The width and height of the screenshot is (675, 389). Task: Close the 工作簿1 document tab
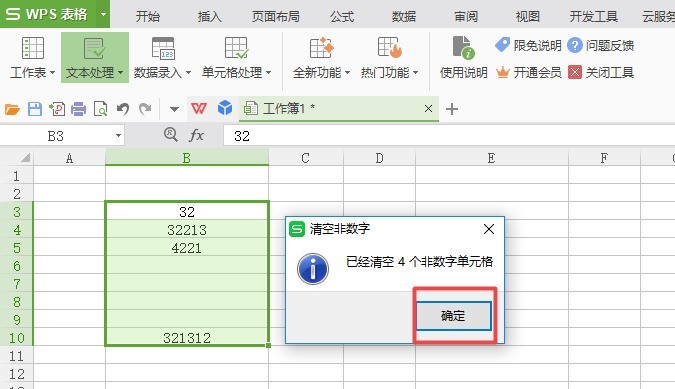coord(428,108)
